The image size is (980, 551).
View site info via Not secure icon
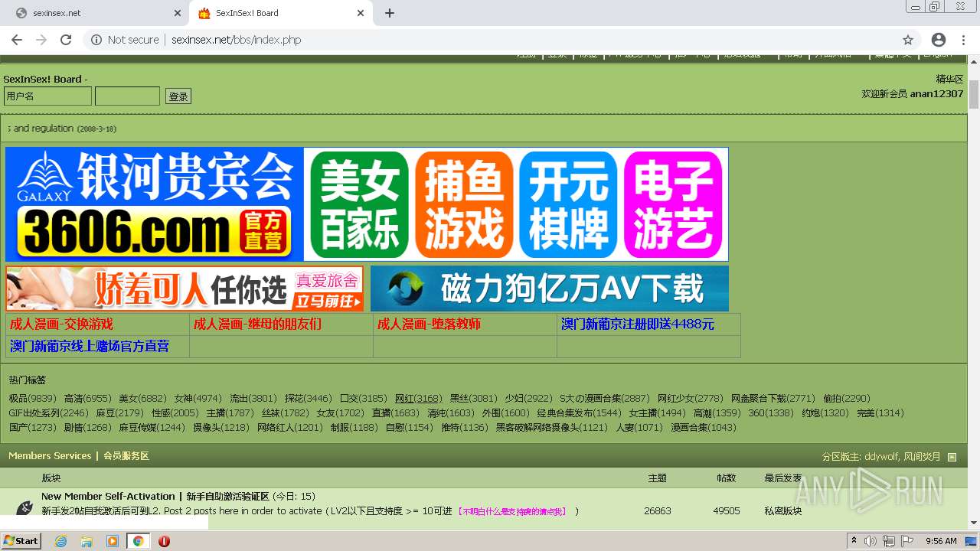pyautogui.click(x=125, y=40)
